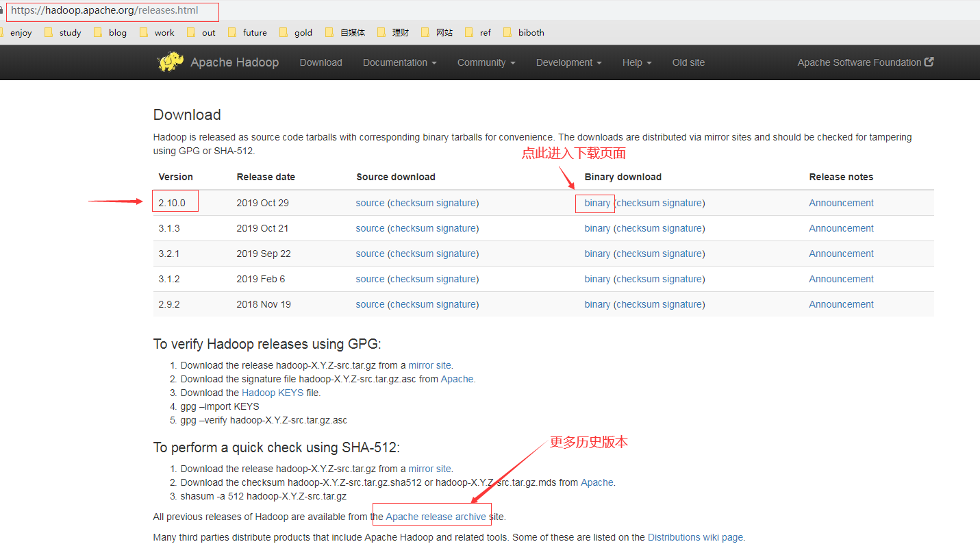Open binary signature for version 2.10.0
The height and width of the screenshot is (555, 980).
682,203
